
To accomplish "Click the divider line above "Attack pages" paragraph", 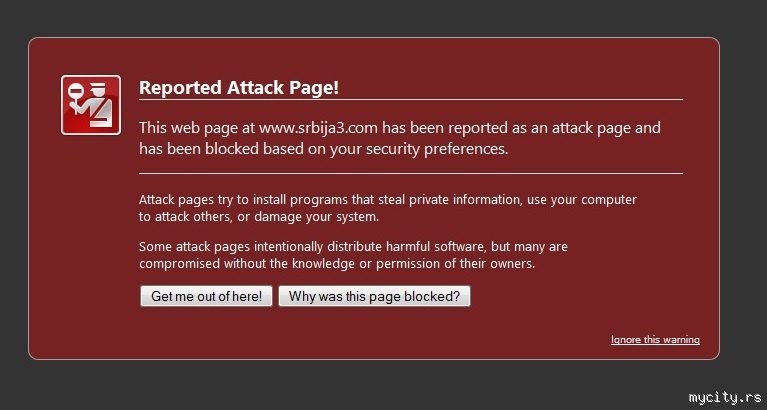I will click(x=410, y=173).
